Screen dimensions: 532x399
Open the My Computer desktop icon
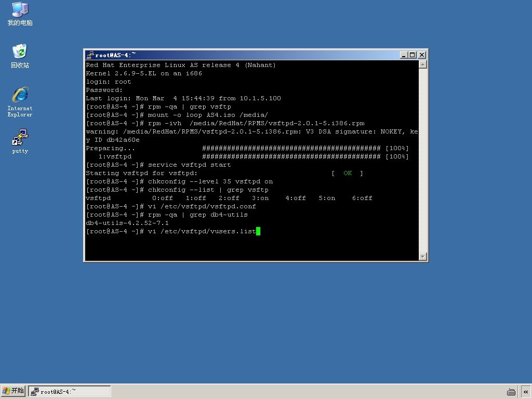[x=20, y=14]
